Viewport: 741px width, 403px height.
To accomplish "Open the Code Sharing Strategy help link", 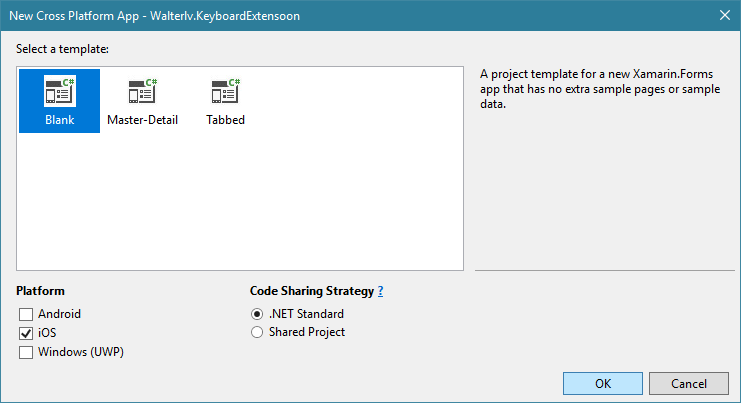I will coord(380,291).
